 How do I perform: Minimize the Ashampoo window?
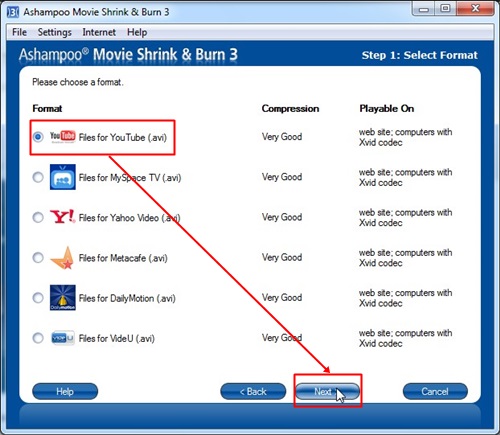(424, 9)
